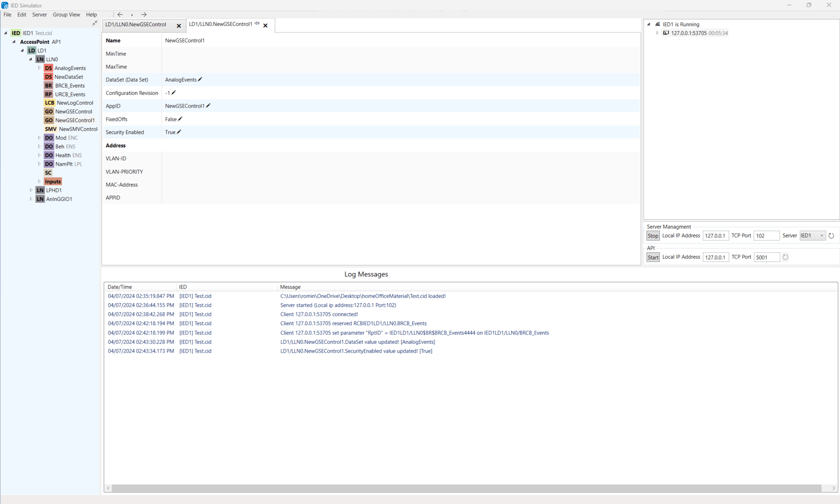Collapse the LD1 logical device node
Viewport: 840px width, 504px height.
(22, 51)
